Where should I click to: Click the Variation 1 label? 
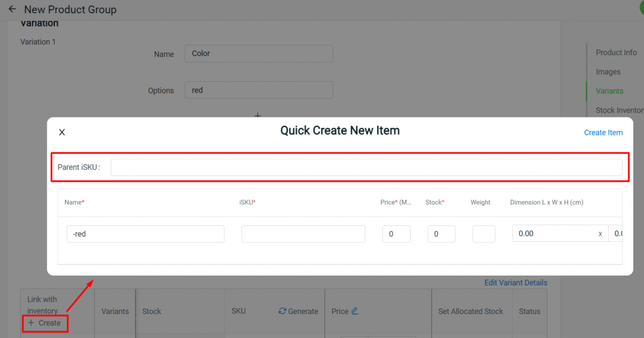pos(38,42)
